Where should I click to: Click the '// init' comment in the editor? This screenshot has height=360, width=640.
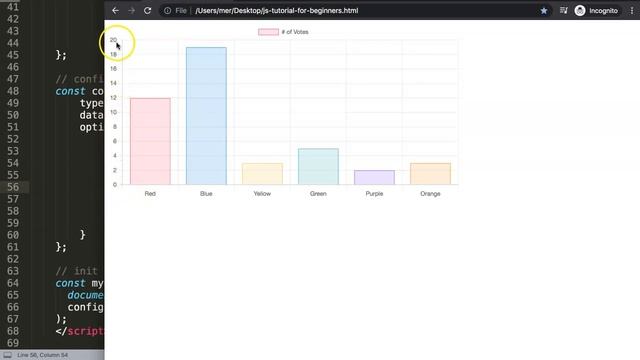pyautogui.click(x=76, y=271)
